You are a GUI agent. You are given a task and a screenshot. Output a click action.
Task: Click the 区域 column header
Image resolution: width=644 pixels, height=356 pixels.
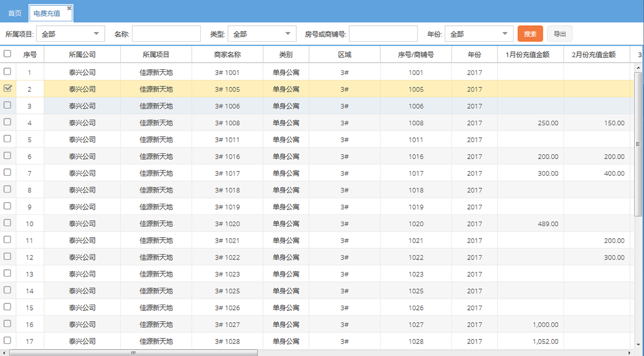pyautogui.click(x=345, y=55)
